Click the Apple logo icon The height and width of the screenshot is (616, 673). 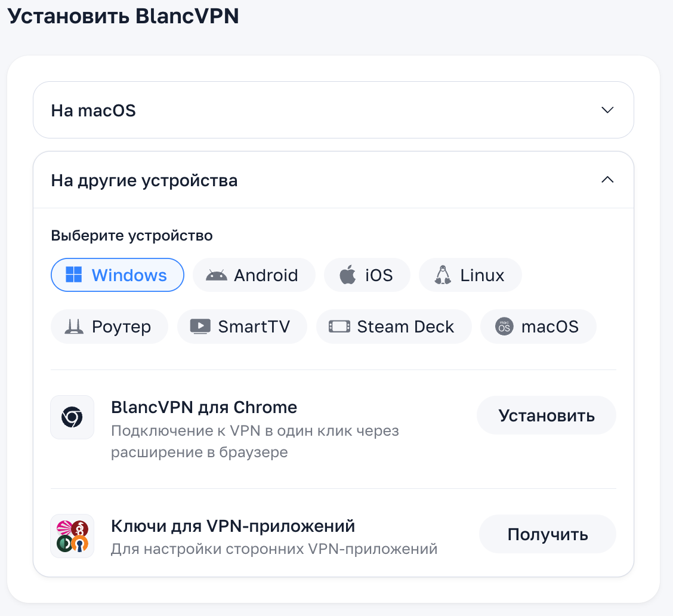pyautogui.click(x=347, y=275)
